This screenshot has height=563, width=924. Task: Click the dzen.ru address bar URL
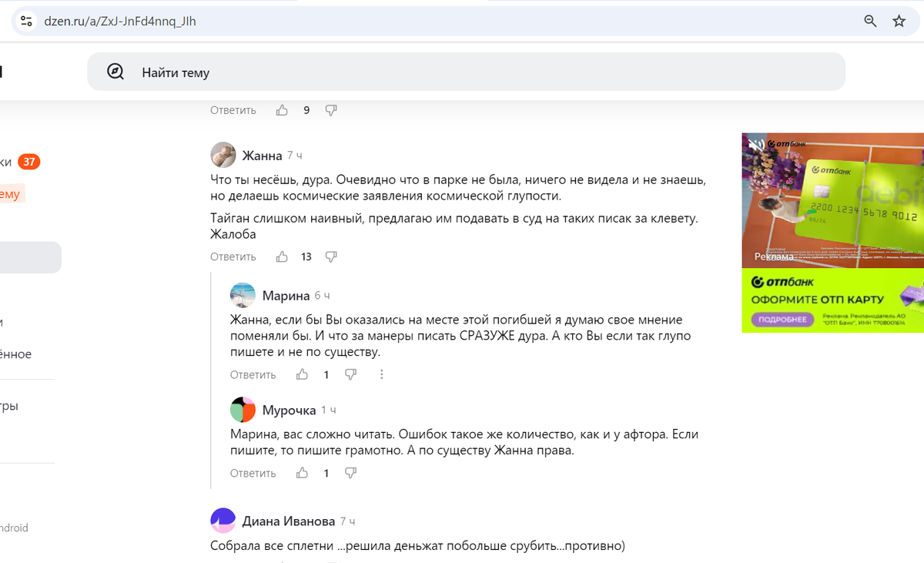(120, 22)
